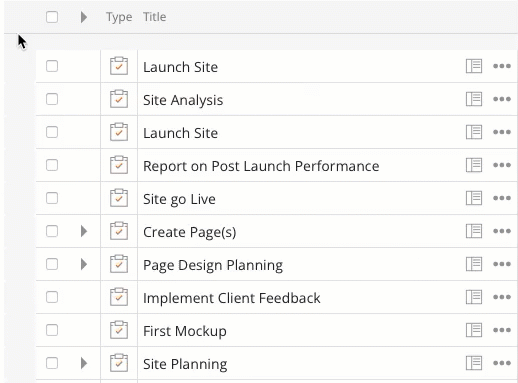518x383 pixels.
Task: Open details panel for Report on Post Launch Performance
Action: point(474,165)
